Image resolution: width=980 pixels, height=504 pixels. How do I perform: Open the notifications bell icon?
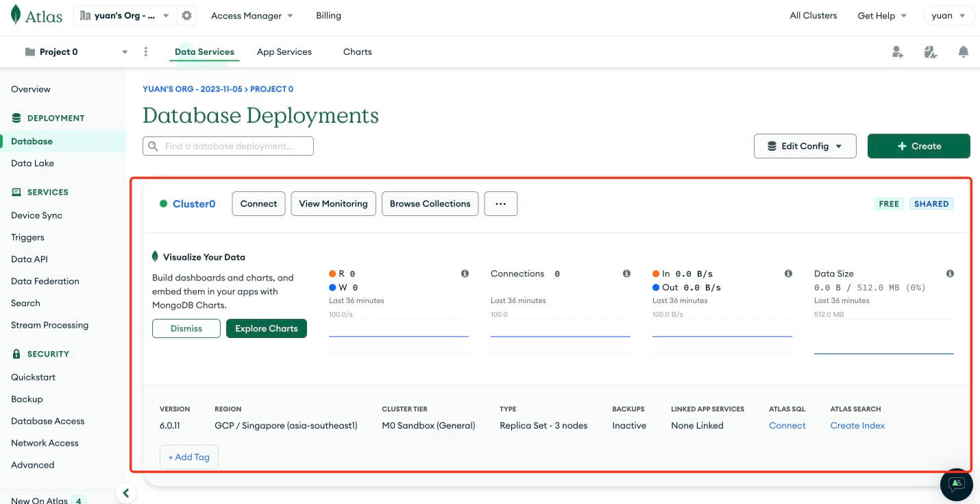tap(964, 52)
